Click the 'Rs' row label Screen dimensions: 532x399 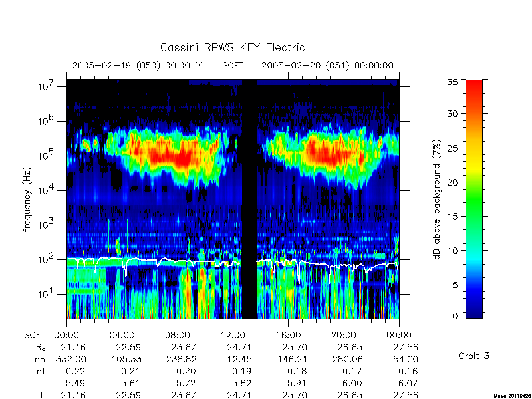41,348
